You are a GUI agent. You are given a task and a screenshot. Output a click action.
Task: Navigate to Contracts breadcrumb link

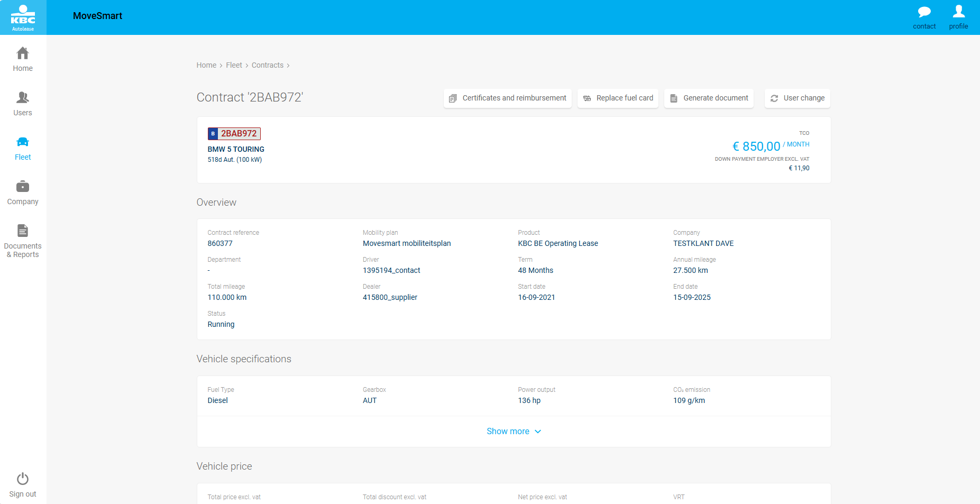pyautogui.click(x=268, y=66)
